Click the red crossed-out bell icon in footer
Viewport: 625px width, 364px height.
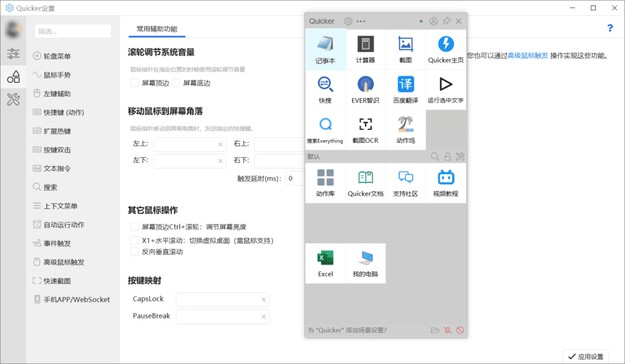click(447, 330)
